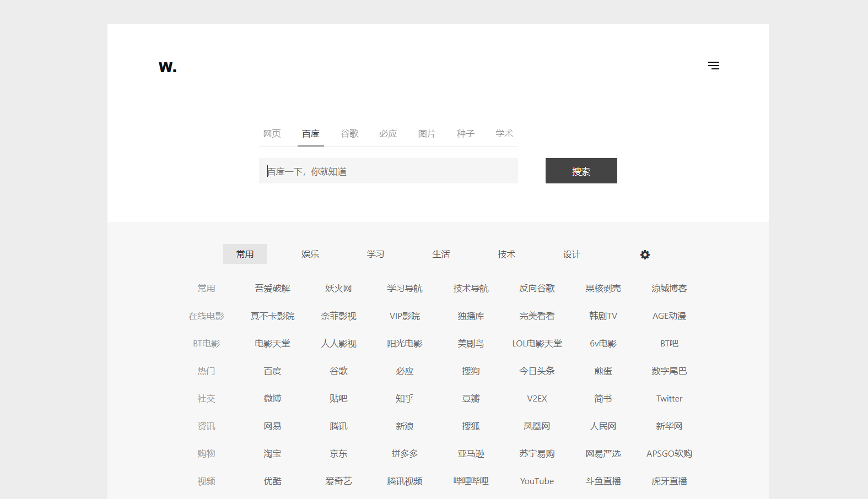Open the 设计 category tab
The height and width of the screenshot is (499, 868).
tap(572, 254)
